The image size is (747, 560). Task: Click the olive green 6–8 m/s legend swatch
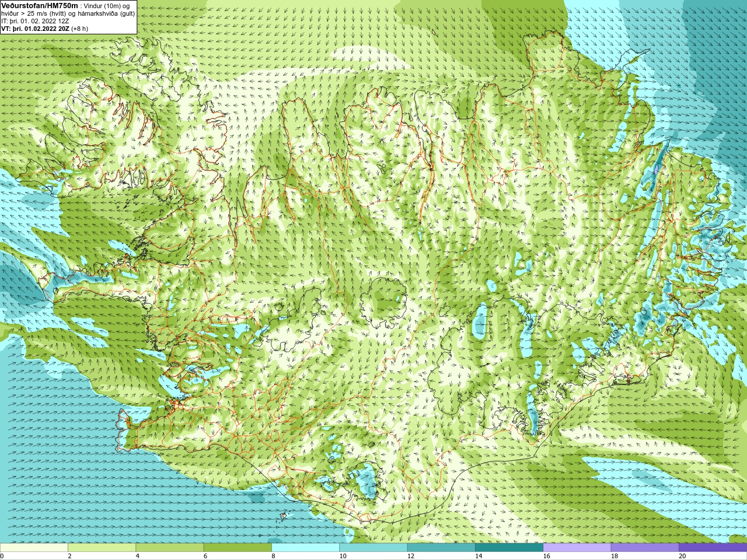pos(238,547)
